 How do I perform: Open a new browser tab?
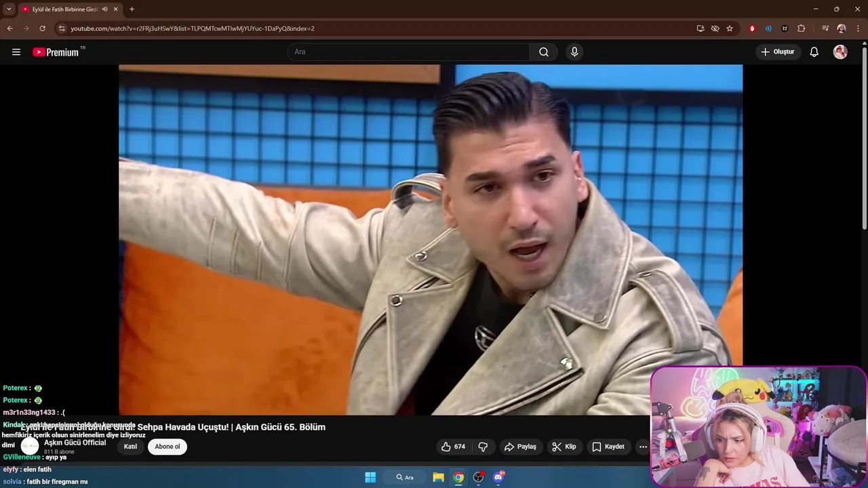click(x=132, y=9)
